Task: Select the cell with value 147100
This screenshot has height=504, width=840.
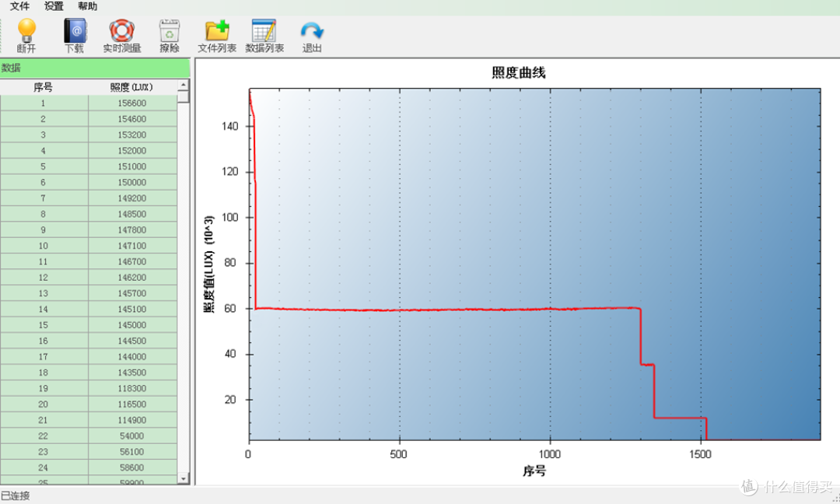Action: click(132, 246)
